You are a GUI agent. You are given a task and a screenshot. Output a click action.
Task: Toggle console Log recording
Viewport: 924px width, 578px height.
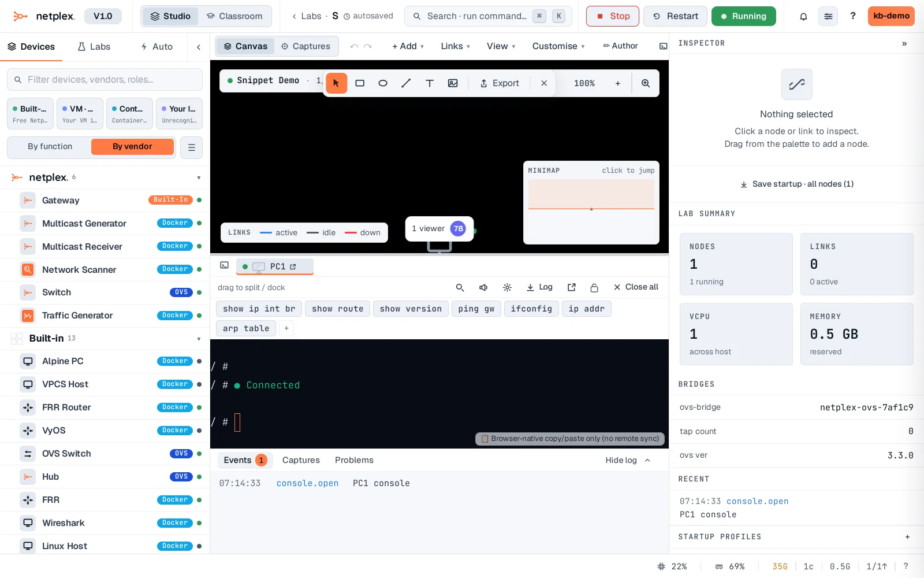point(539,287)
